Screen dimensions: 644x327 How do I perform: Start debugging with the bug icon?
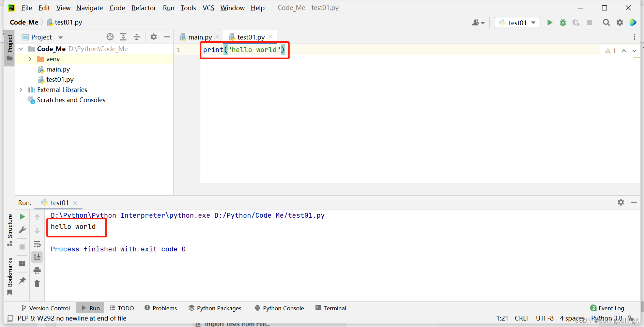tap(563, 22)
